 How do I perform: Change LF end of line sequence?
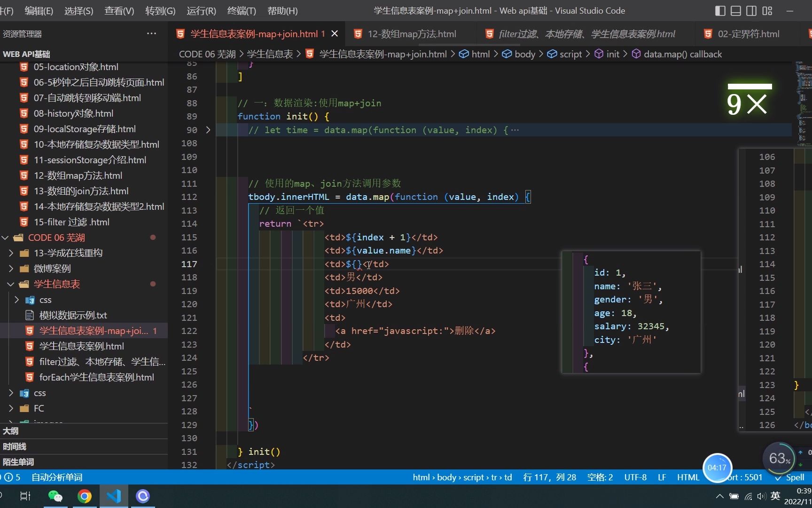point(662,477)
